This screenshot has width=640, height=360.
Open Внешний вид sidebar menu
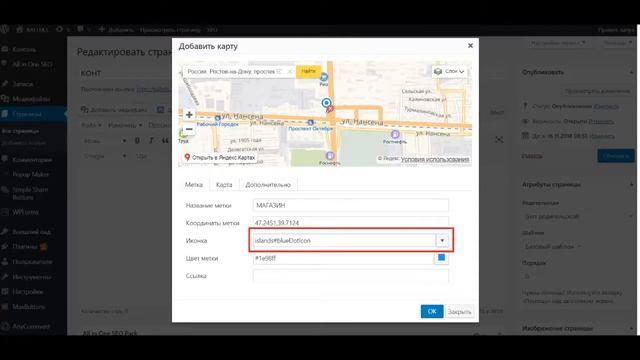pyautogui.click(x=31, y=232)
